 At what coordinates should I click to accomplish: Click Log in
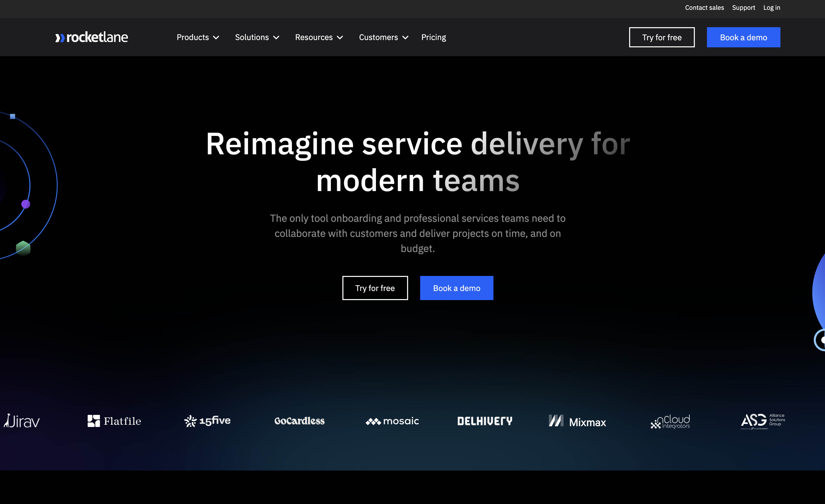[771, 7]
